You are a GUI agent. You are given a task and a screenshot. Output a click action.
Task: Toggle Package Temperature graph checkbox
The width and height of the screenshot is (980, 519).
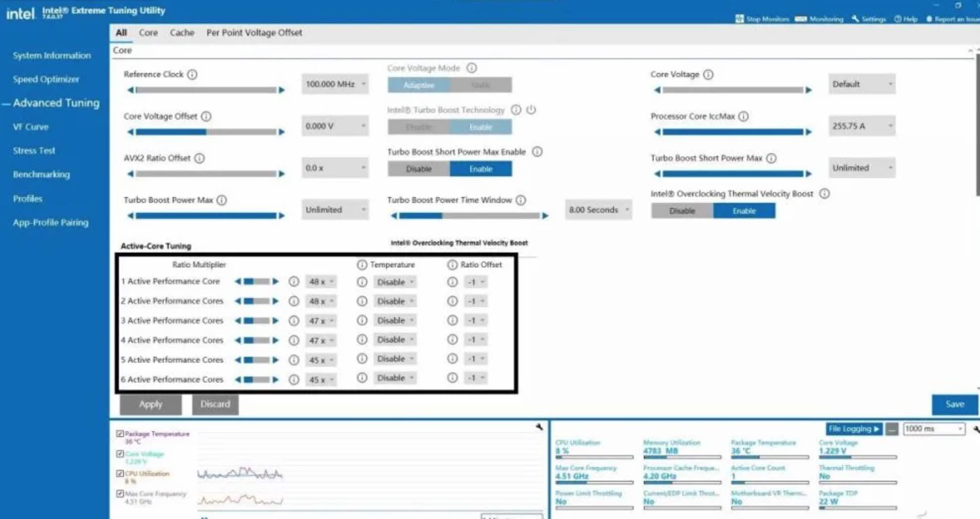pyautogui.click(x=120, y=434)
